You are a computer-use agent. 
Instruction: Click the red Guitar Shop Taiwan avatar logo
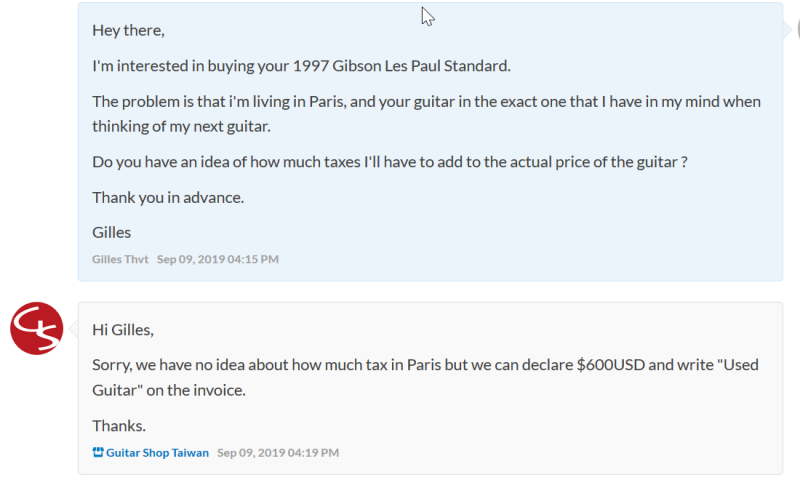pos(37,328)
